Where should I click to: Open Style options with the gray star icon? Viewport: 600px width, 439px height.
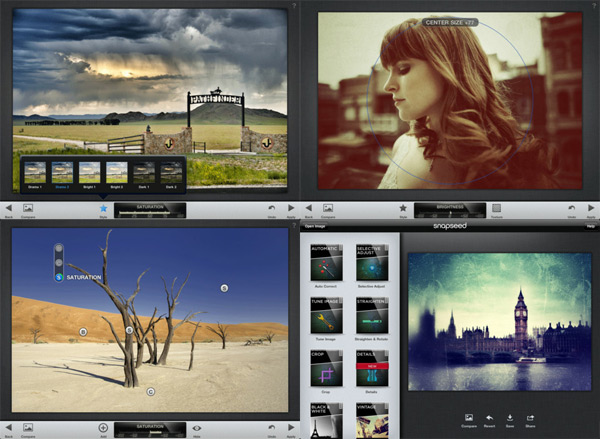point(403,208)
